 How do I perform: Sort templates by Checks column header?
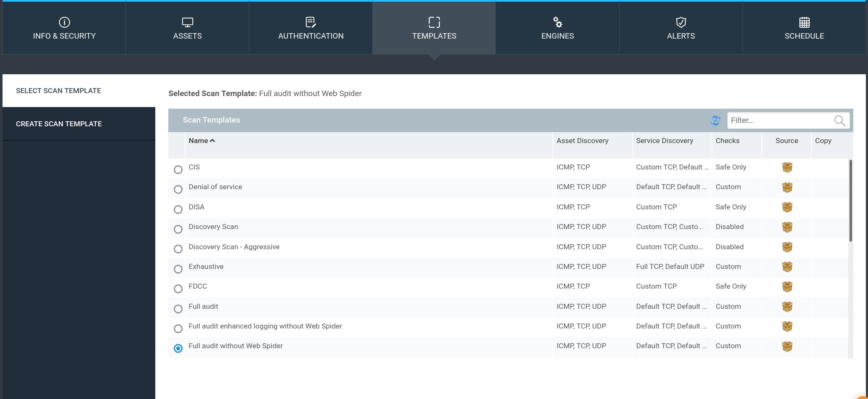point(727,141)
